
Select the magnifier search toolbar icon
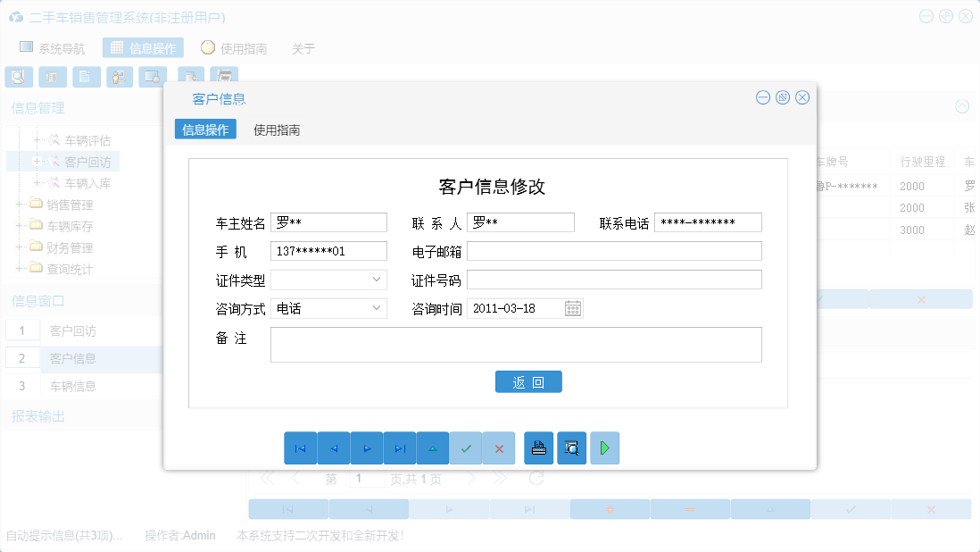click(x=18, y=77)
